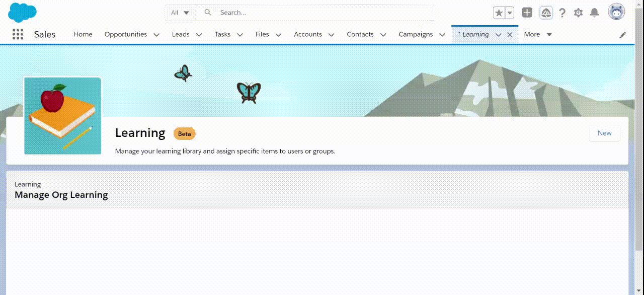
Task: Open the Contacts tab
Action: 360,34
